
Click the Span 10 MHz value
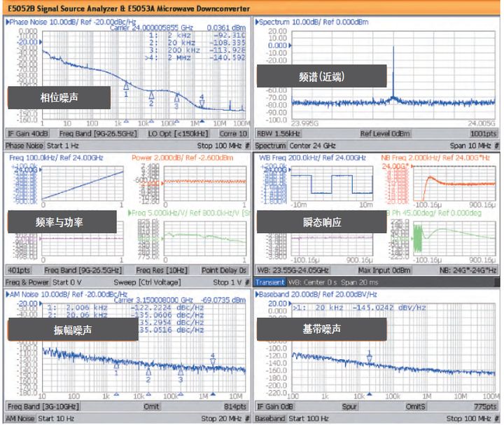click(x=470, y=146)
